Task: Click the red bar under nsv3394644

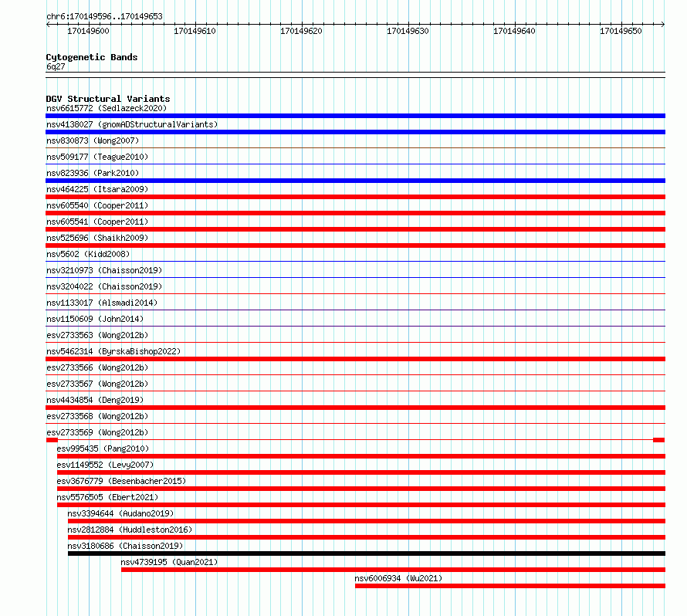Action: 367,521
